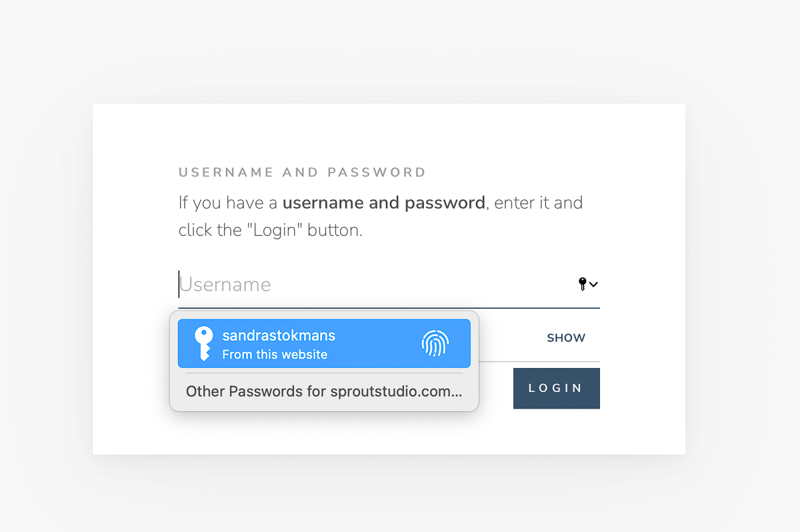The width and height of the screenshot is (800, 532).
Task: Click the divider line in the autofill popup
Action: coord(324,374)
